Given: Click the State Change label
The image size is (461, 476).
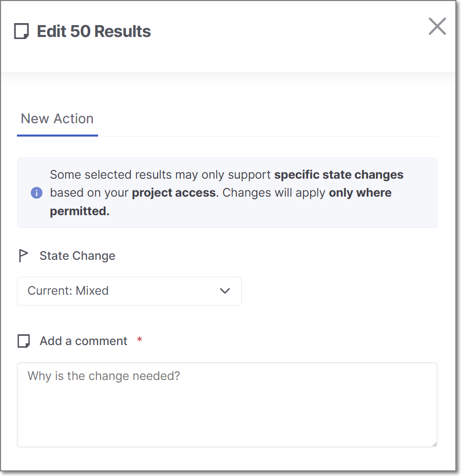Looking at the screenshot, I should click(78, 256).
